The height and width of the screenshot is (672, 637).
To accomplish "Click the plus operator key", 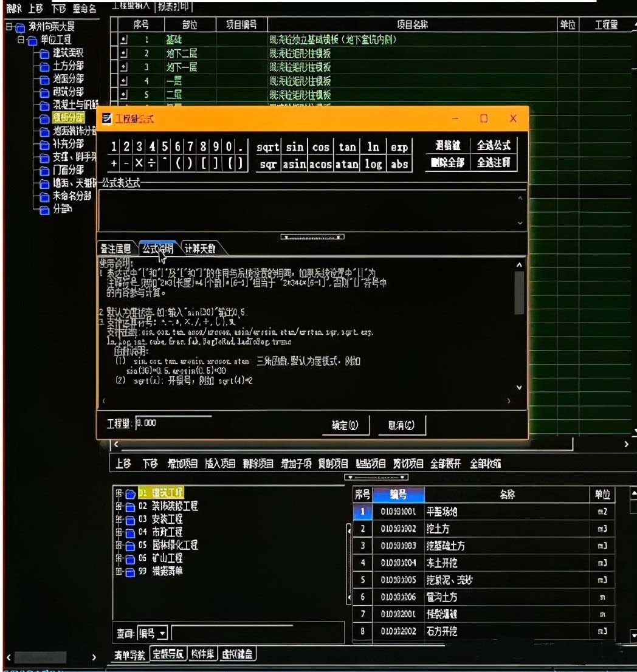I will 114,163.
